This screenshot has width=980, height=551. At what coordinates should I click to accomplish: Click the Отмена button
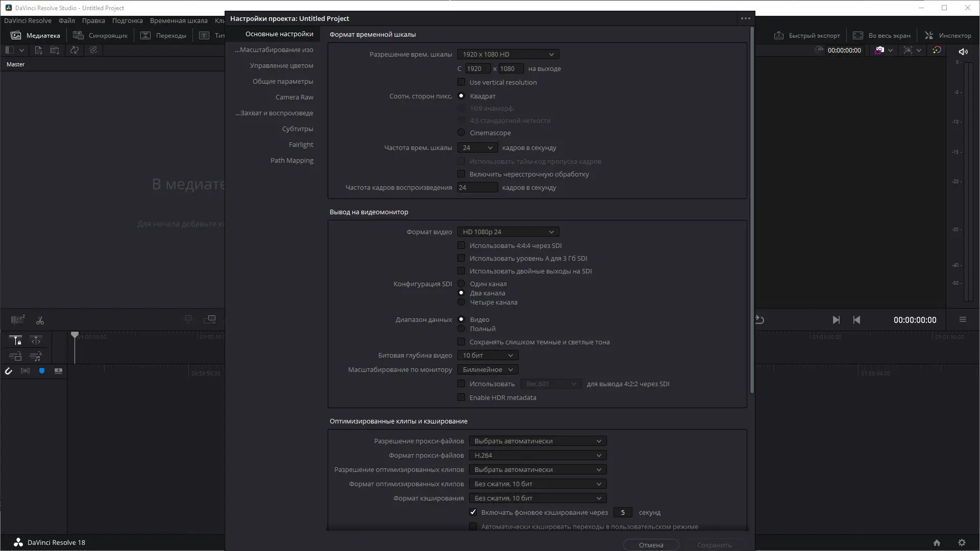click(651, 545)
